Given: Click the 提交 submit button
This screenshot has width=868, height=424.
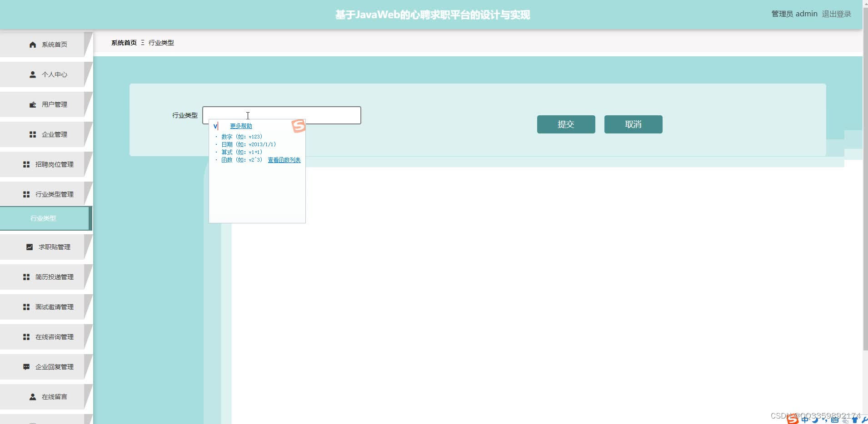Looking at the screenshot, I should pyautogui.click(x=566, y=124).
